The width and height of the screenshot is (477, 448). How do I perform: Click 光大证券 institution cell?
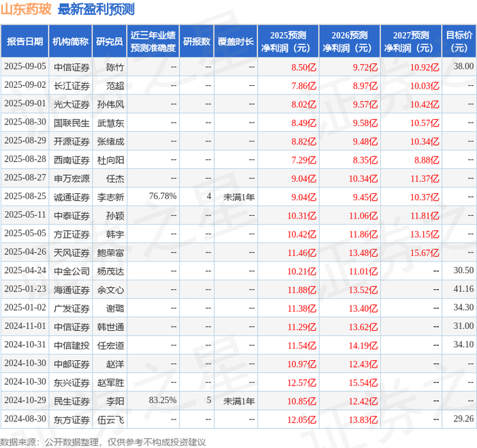[x=72, y=105]
